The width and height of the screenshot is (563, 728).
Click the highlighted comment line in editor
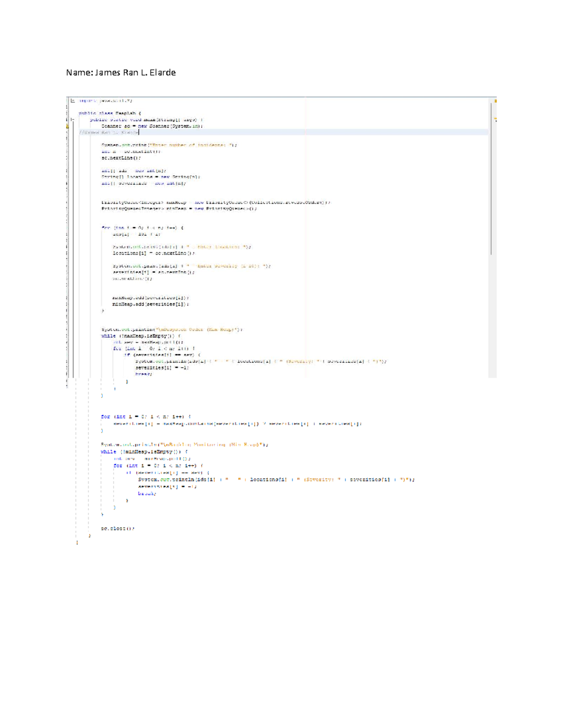coord(109,133)
